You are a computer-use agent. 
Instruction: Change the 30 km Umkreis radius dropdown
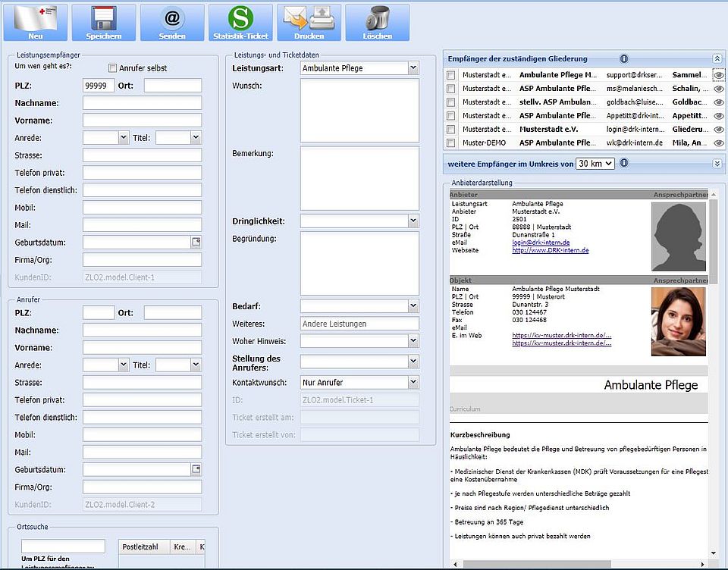tap(595, 163)
